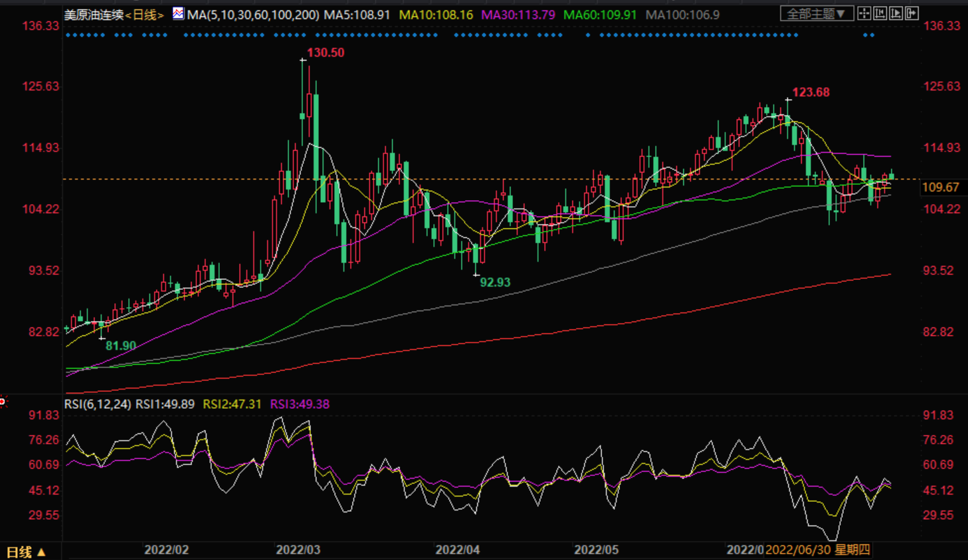Click the crosshair cursor icon
This screenshot has width=968, height=560.
[x=864, y=13]
